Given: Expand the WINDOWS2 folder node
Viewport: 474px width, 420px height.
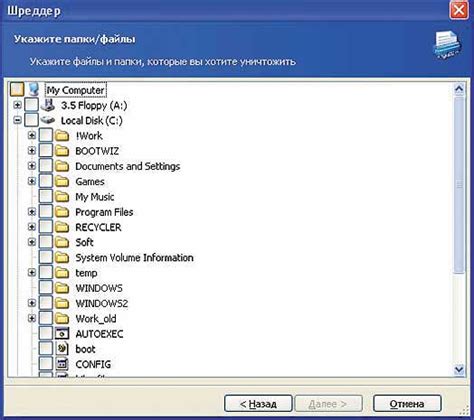Looking at the screenshot, I should [x=32, y=303].
